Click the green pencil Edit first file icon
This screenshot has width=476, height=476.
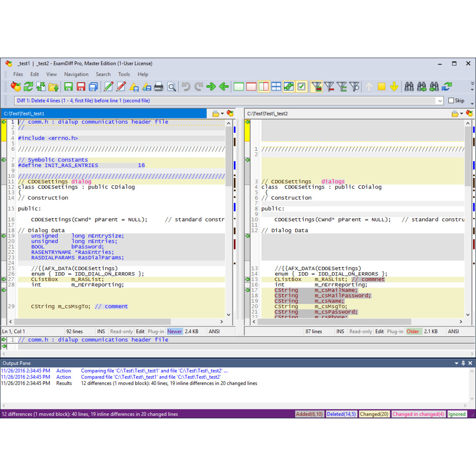109,87
